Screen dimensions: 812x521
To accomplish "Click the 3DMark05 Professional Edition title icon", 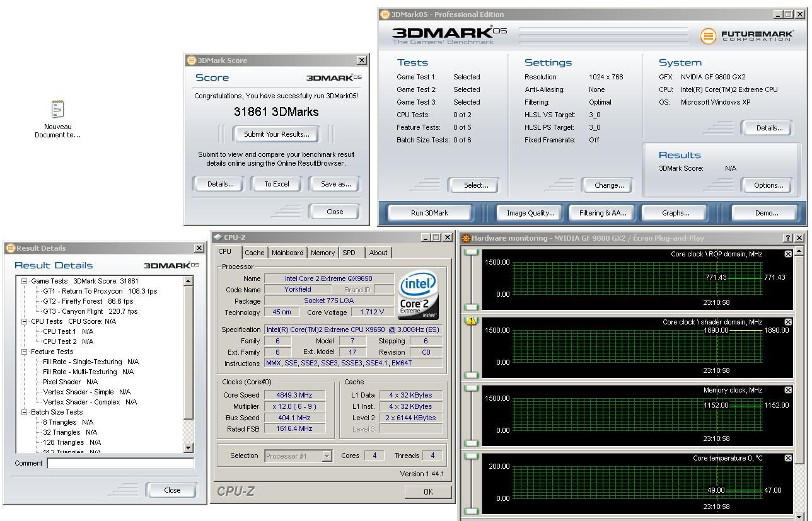I will [x=385, y=14].
